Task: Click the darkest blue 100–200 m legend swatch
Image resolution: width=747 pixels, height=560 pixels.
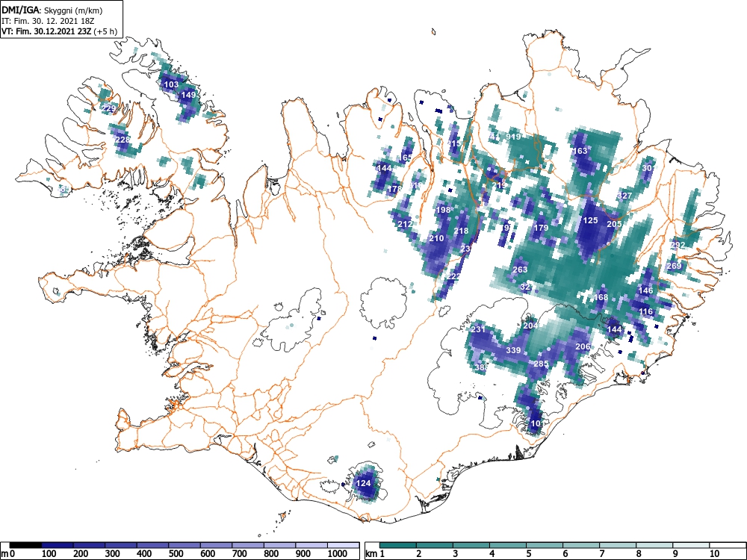Action: tap(58, 545)
